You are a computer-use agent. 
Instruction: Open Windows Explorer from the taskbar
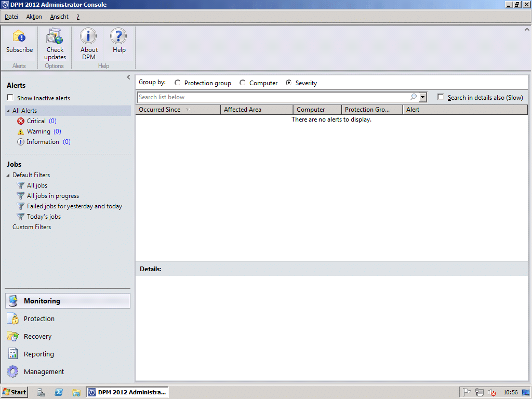tap(76, 393)
